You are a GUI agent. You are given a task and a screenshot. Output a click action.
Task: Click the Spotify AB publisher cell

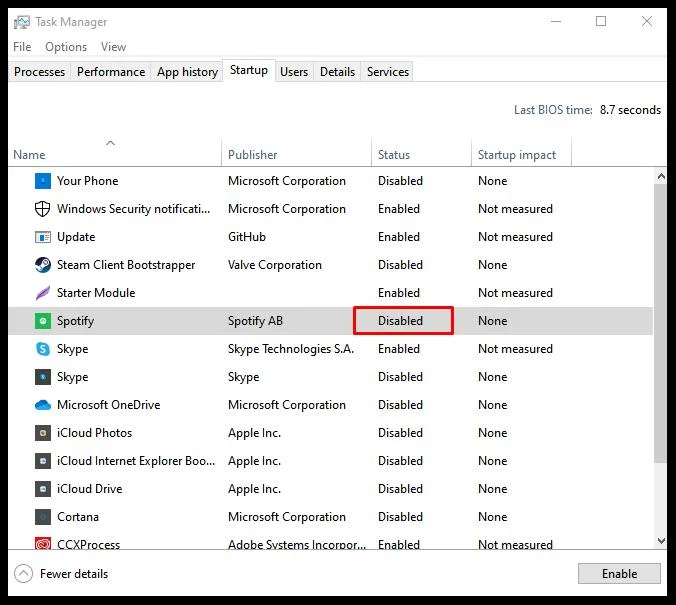coord(255,321)
